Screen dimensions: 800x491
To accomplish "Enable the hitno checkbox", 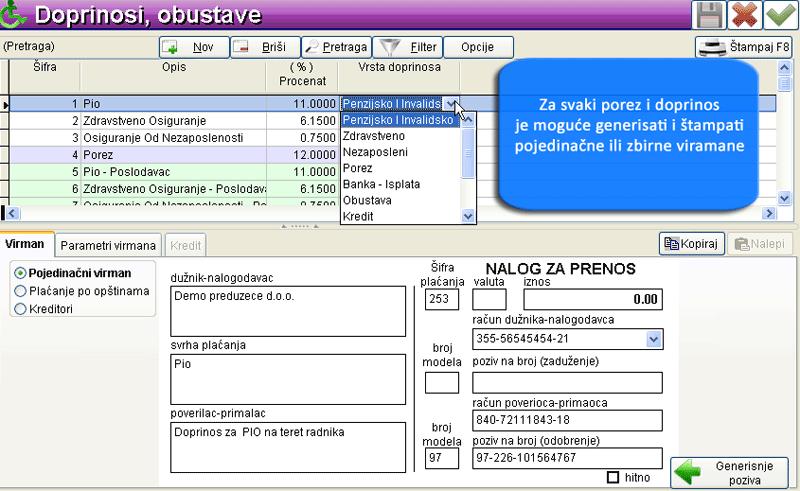I will point(613,477).
